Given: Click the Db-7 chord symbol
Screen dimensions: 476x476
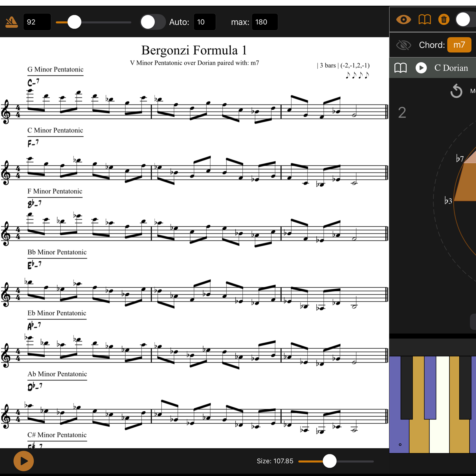Looking at the screenshot, I should [35, 387].
